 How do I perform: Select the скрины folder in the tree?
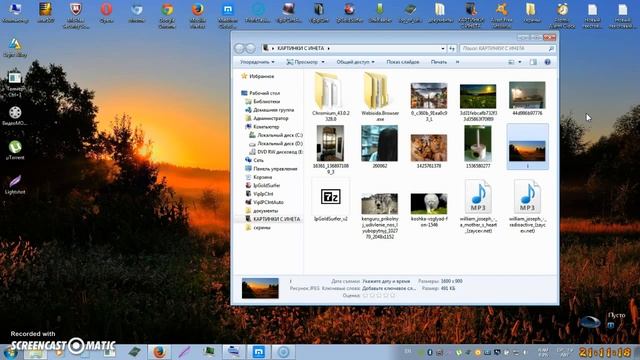(258, 228)
